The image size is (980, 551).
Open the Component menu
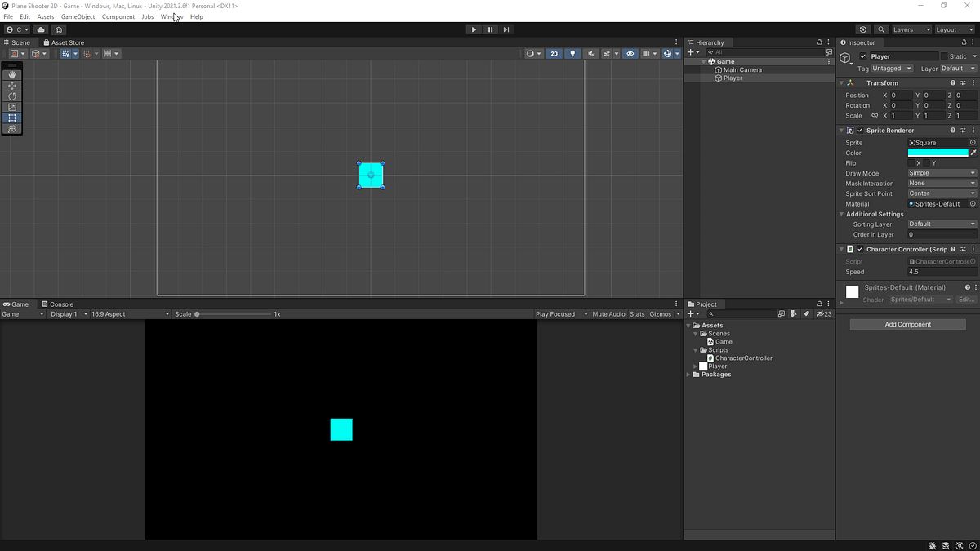coord(118,16)
